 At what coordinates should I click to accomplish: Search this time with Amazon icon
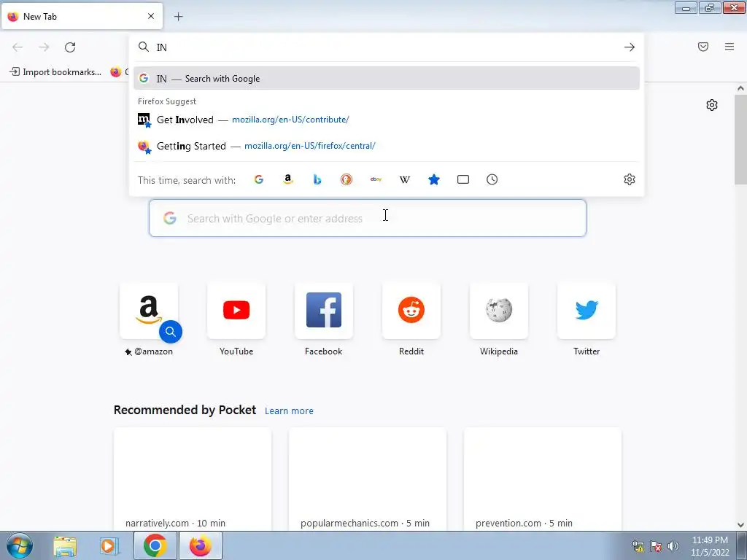(x=287, y=179)
